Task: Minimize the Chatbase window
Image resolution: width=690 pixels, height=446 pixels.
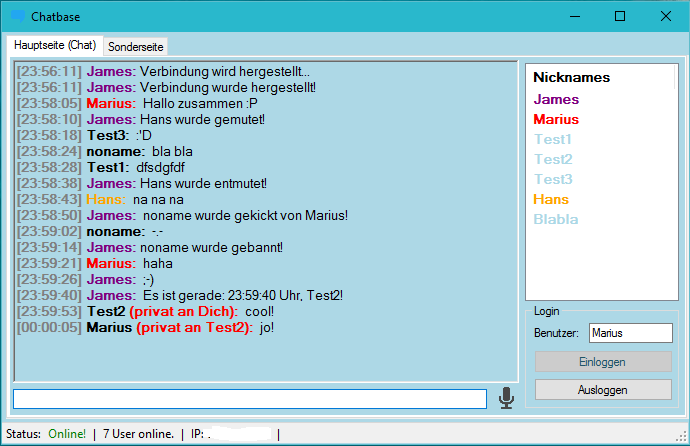Action: pos(575,16)
